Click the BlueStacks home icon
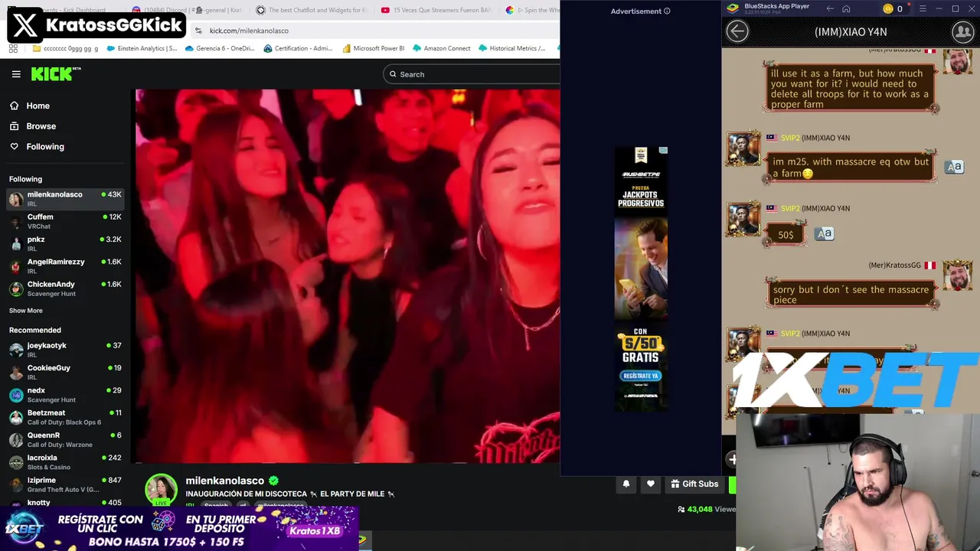The height and width of the screenshot is (551, 980). pos(846,9)
